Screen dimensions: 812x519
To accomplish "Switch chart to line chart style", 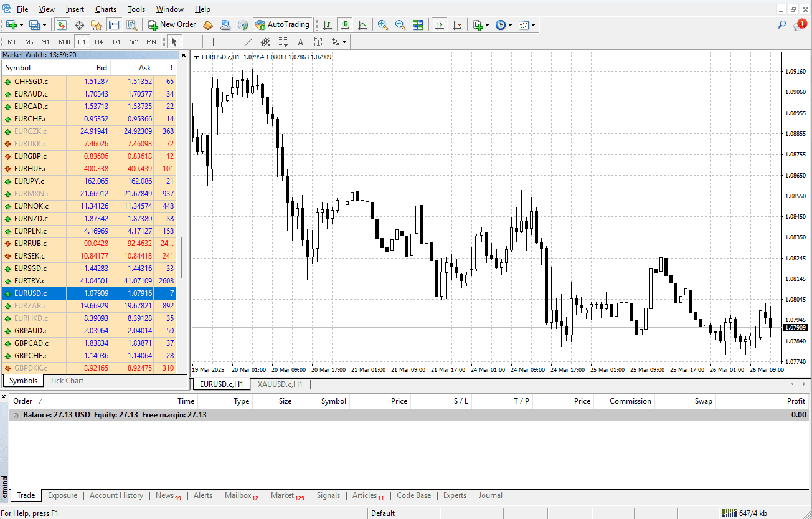I will click(362, 25).
